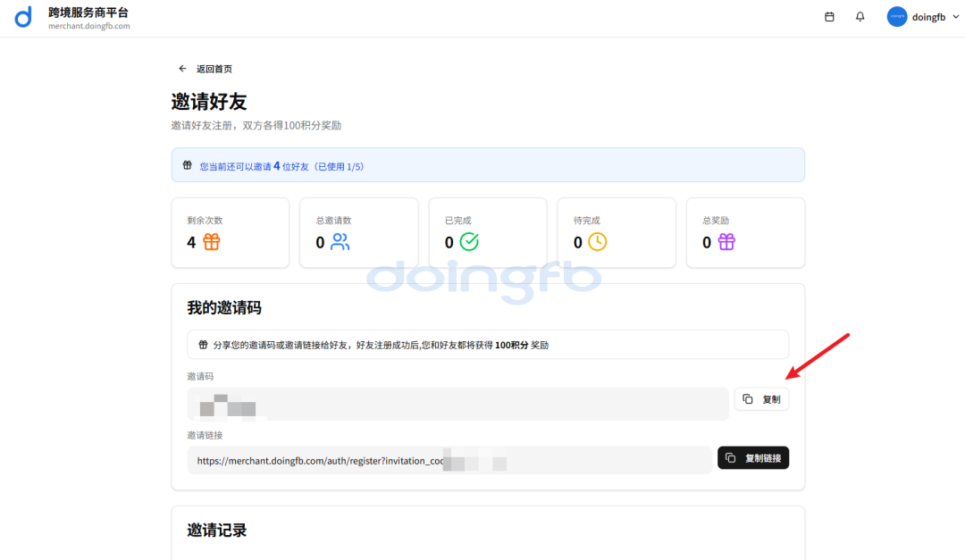
Task: Expand the doingfb account dropdown chevron
Action: pyautogui.click(x=956, y=17)
